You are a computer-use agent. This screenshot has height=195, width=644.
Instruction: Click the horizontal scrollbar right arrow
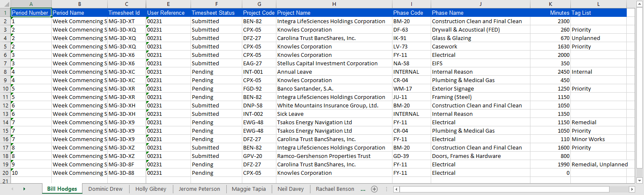[x=631, y=189]
